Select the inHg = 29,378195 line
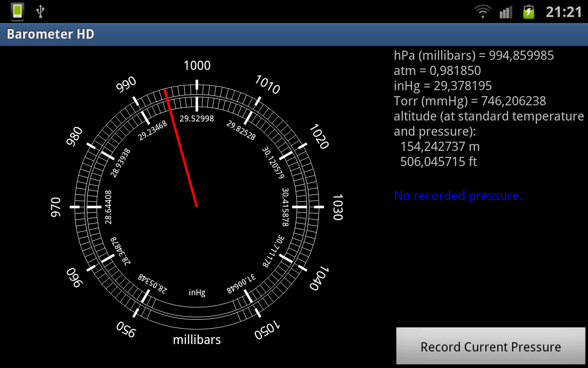Image resolution: width=588 pixels, height=368 pixels. click(443, 86)
